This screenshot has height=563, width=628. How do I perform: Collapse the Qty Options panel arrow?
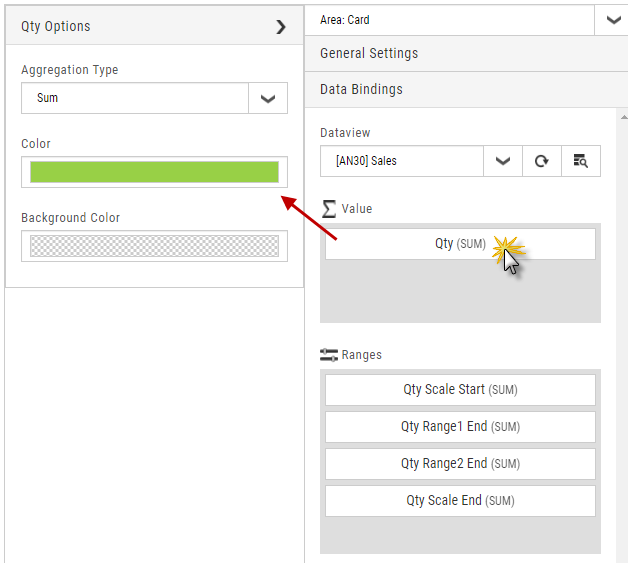pyautogui.click(x=281, y=27)
